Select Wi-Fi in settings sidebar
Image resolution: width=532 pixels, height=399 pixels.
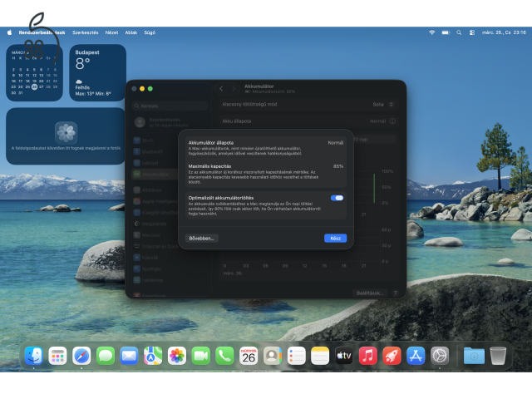pos(155,140)
